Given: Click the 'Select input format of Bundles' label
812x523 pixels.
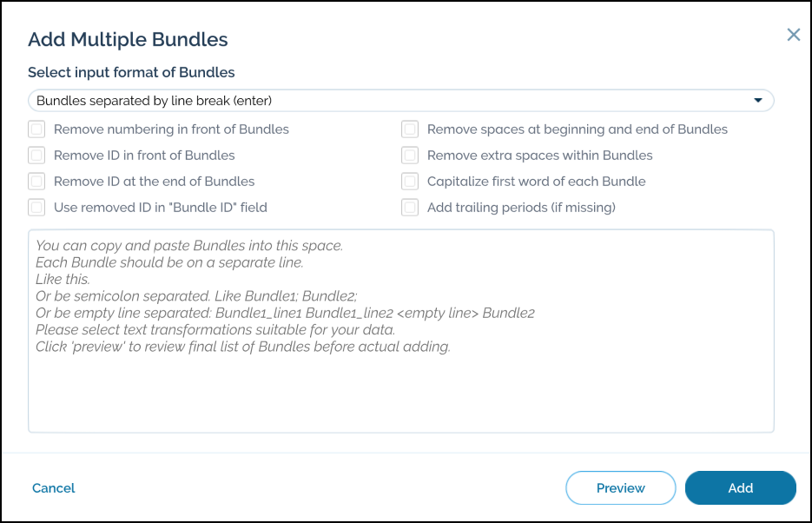Looking at the screenshot, I should (x=131, y=72).
